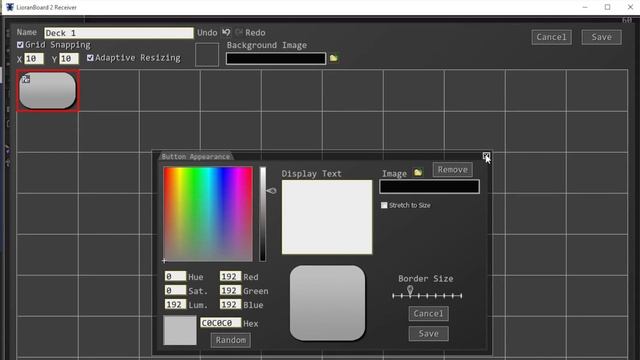Toggle Adaptive Resizing checkbox
Screen dimensions: 640x360
coord(90,58)
